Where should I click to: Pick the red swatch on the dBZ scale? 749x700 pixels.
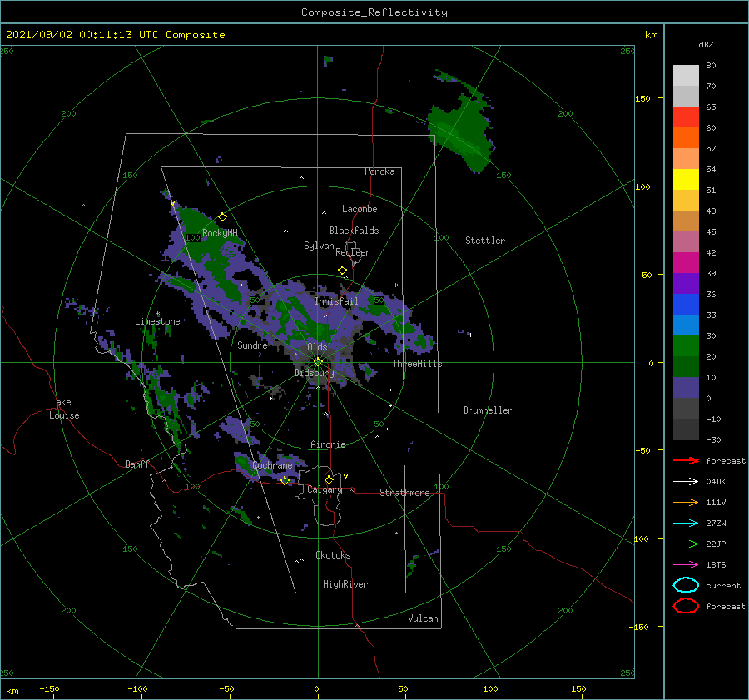[x=686, y=117]
